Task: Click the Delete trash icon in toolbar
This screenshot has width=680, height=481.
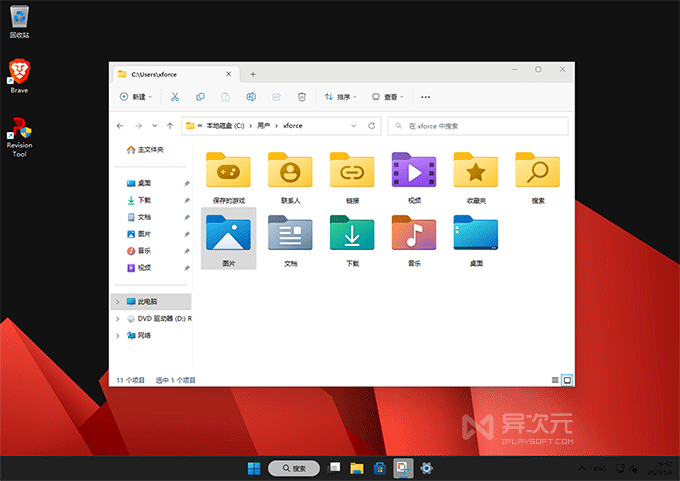Action: point(302,97)
